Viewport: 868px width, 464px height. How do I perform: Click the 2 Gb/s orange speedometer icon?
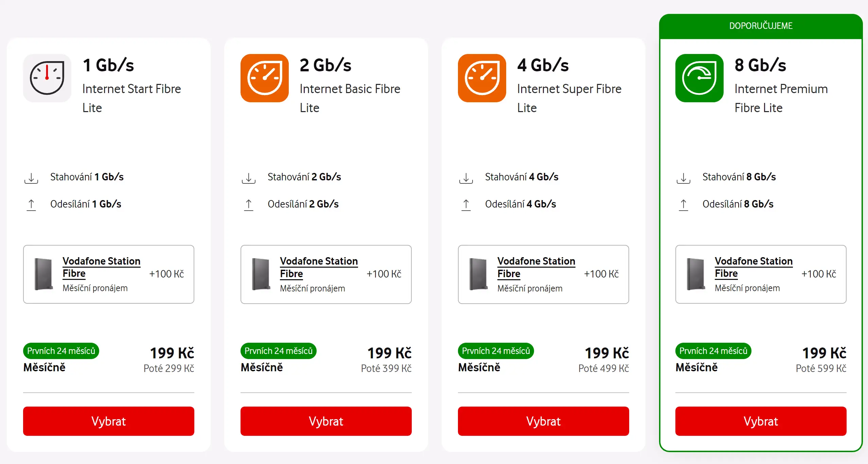(x=265, y=78)
